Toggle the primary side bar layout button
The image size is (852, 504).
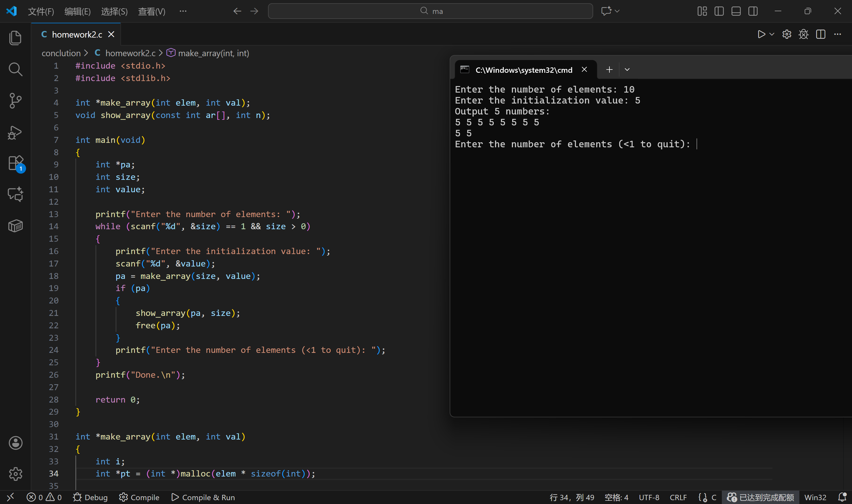(719, 11)
